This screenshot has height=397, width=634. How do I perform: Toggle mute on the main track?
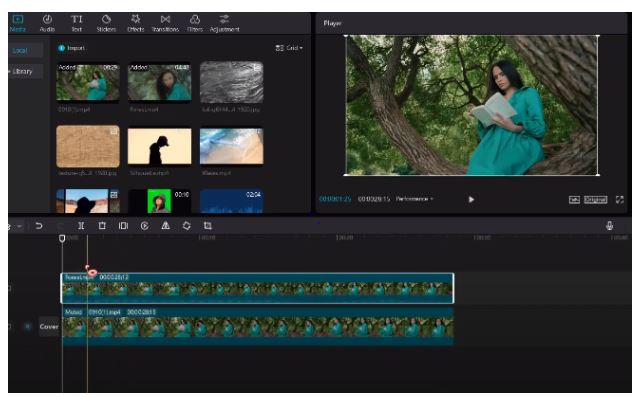coord(27,326)
